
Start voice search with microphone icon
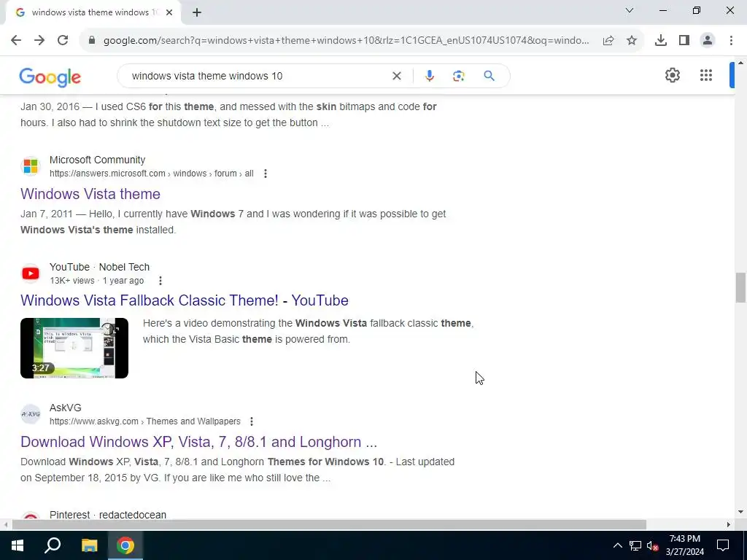429,76
